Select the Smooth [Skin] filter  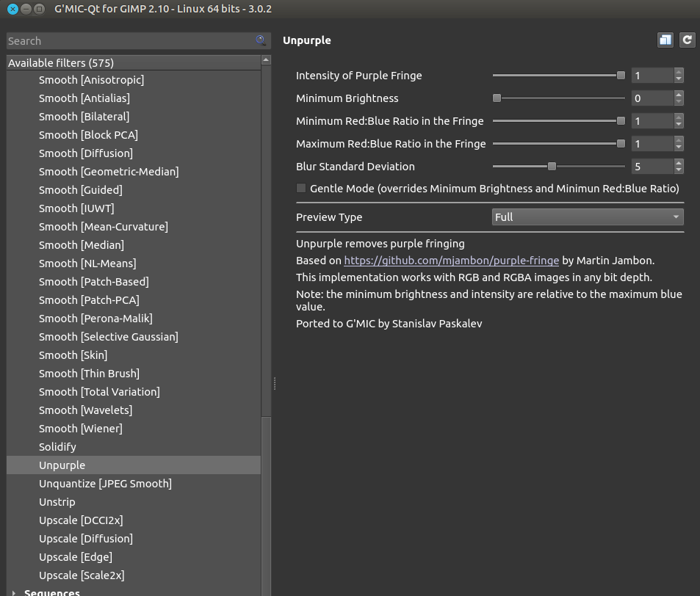point(134,355)
